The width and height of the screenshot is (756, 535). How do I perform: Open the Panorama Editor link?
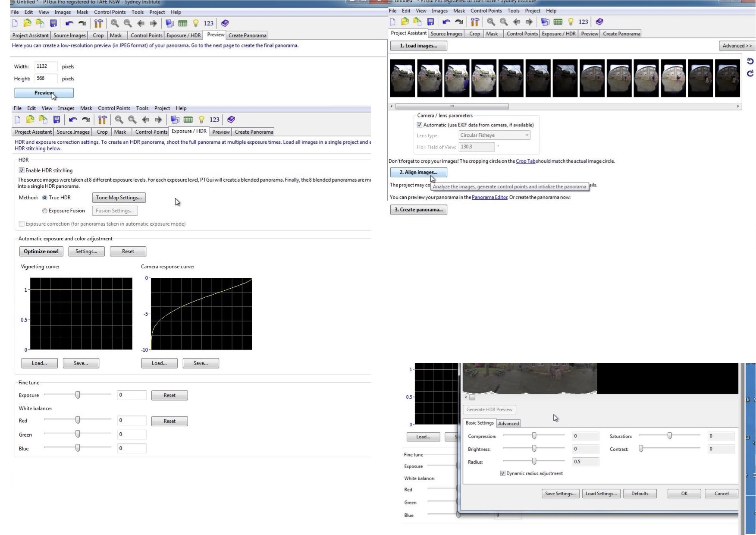tap(489, 197)
